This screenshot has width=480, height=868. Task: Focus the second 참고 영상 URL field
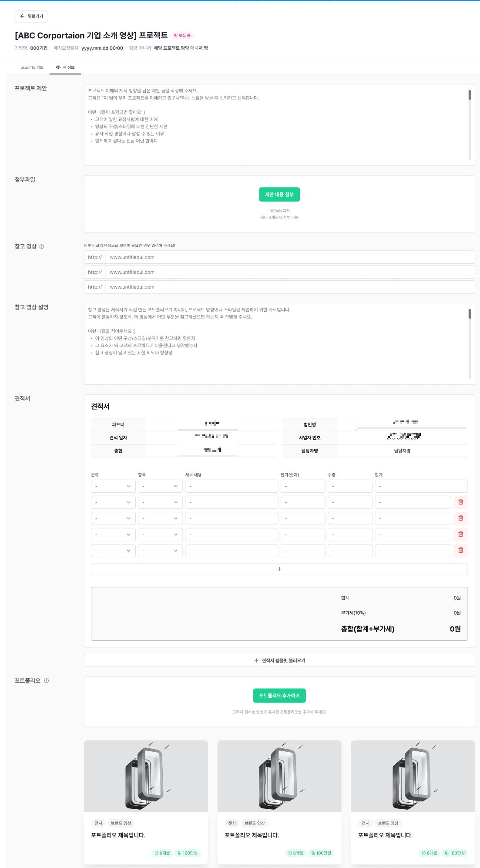pyautogui.click(x=279, y=272)
